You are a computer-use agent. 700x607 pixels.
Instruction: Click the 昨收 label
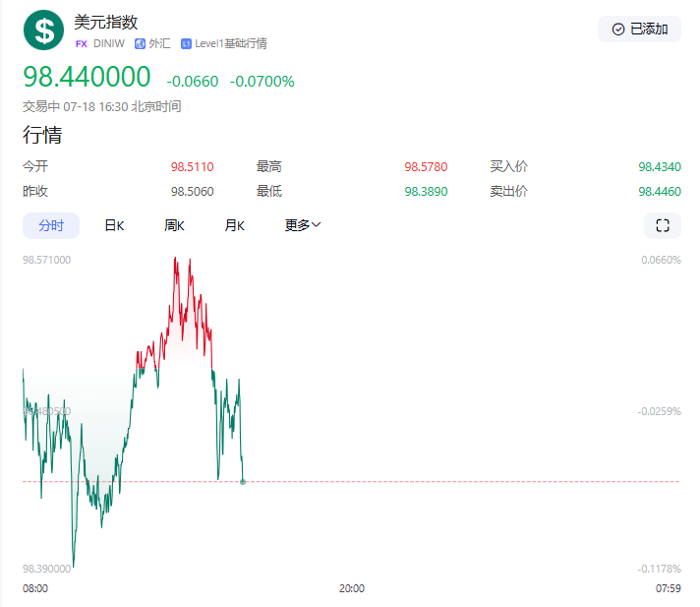(x=35, y=191)
